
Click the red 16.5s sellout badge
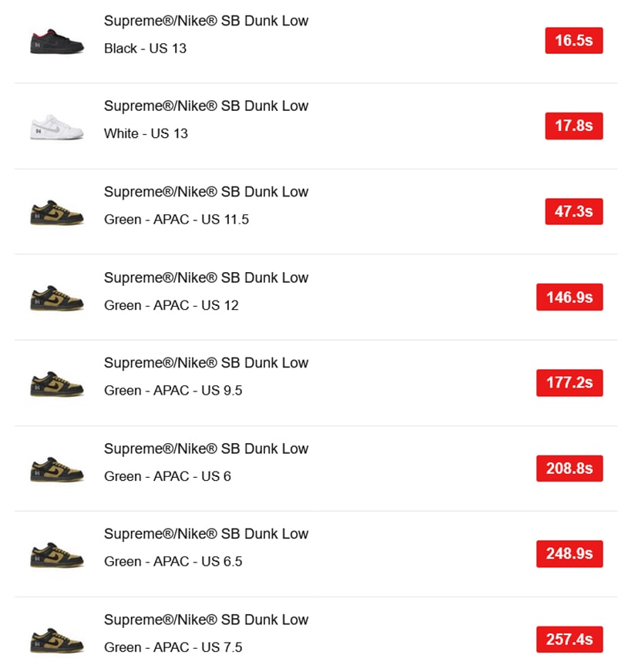click(x=573, y=40)
